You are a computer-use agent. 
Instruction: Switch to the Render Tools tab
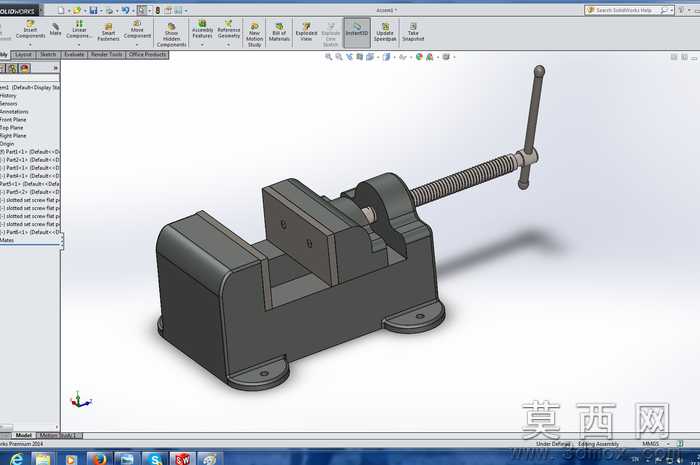click(x=106, y=54)
